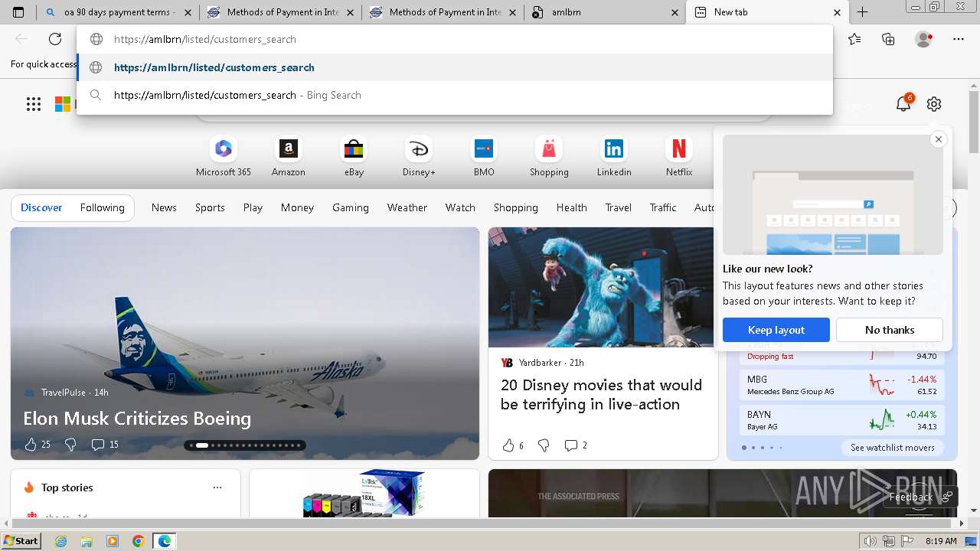Launch Internet Explorer from the taskbar
This screenshot has height=551, width=980.
pyautogui.click(x=61, y=541)
